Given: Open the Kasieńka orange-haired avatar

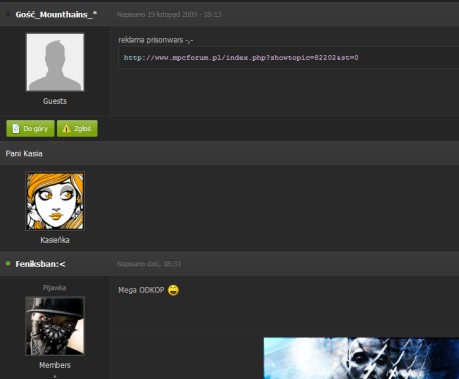Looking at the screenshot, I should (x=55, y=201).
